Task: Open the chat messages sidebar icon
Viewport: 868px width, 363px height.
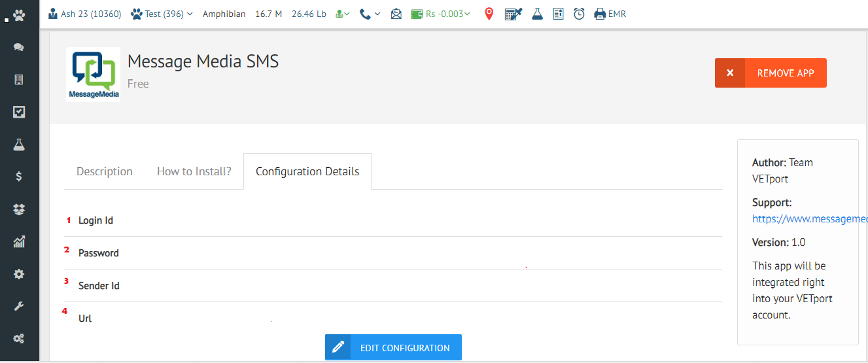Action: [19, 48]
